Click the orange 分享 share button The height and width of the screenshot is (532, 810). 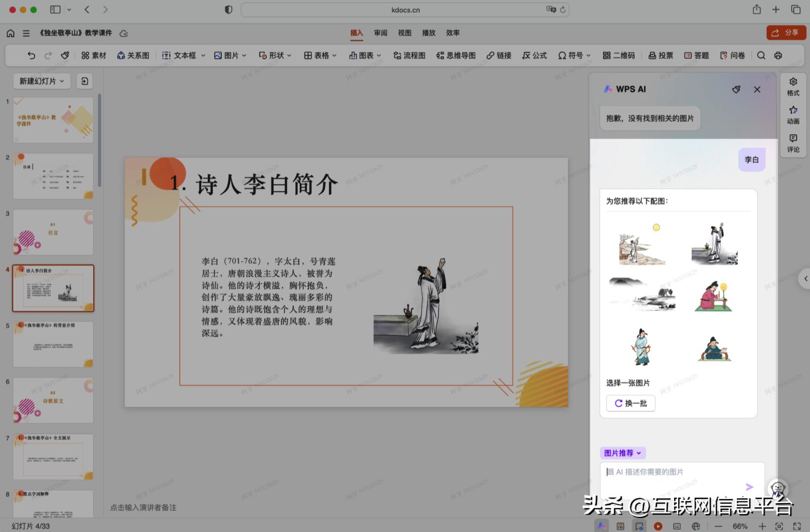(786, 33)
